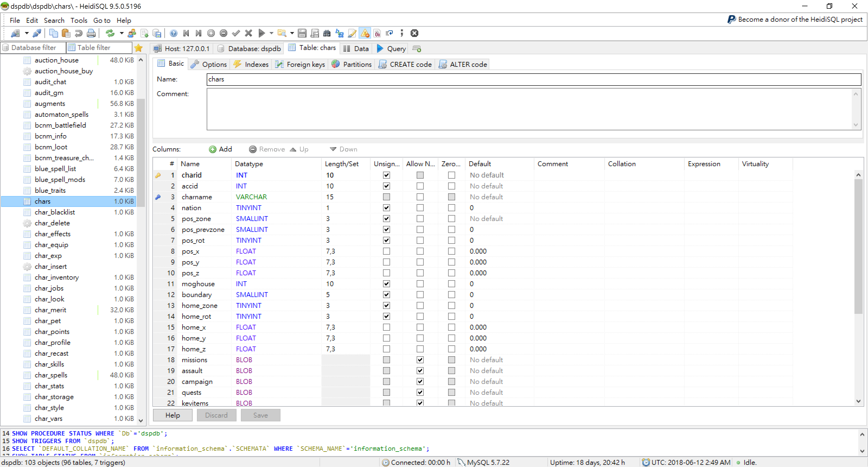Open the Tools menu
This screenshot has width=868, height=467.
pyautogui.click(x=78, y=20)
